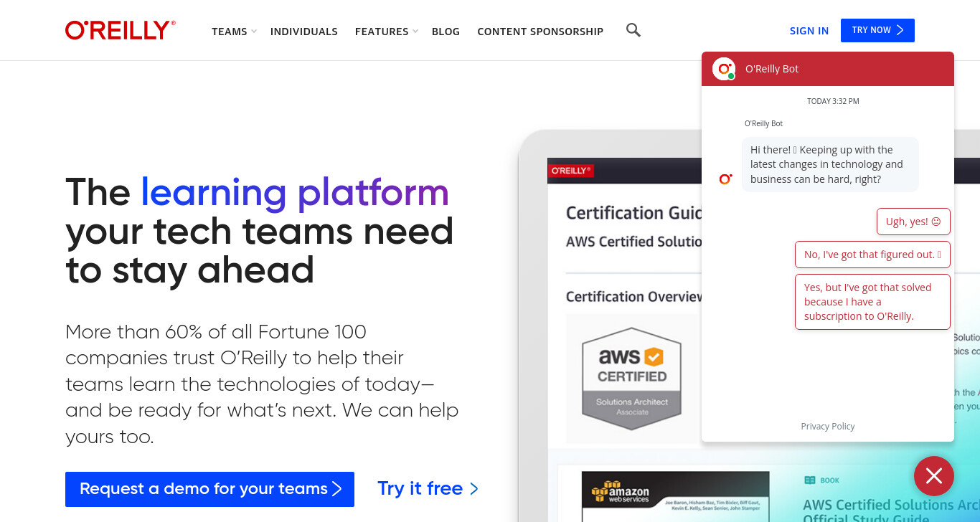
Task: Open the search magnifier icon
Action: pyautogui.click(x=633, y=30)
